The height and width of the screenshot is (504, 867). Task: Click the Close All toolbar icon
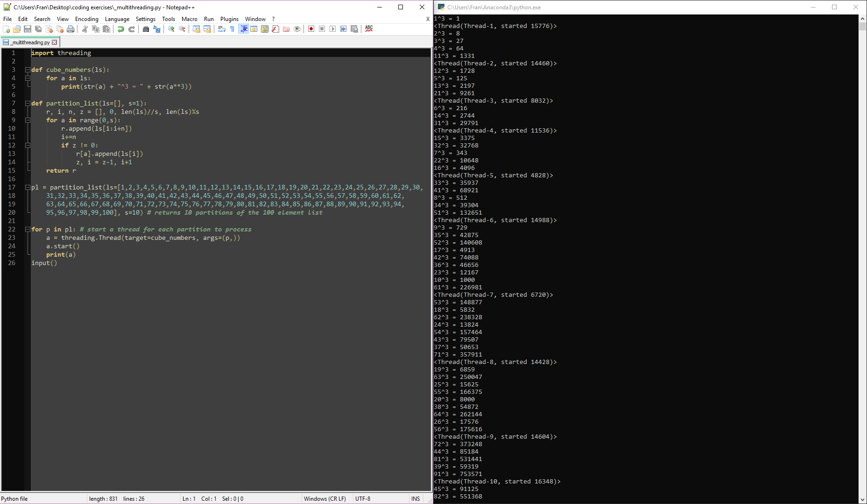[x=60, y=29]
